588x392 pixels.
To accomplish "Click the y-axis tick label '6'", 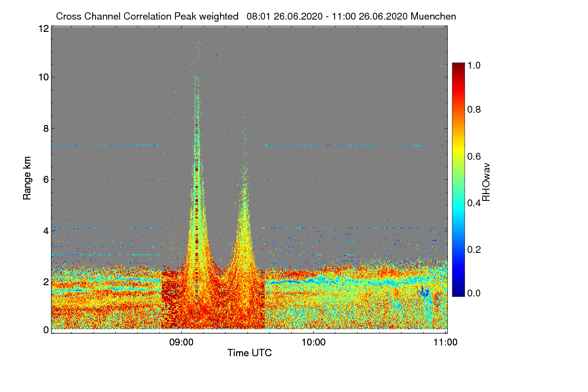I will [x=45, y=179].
